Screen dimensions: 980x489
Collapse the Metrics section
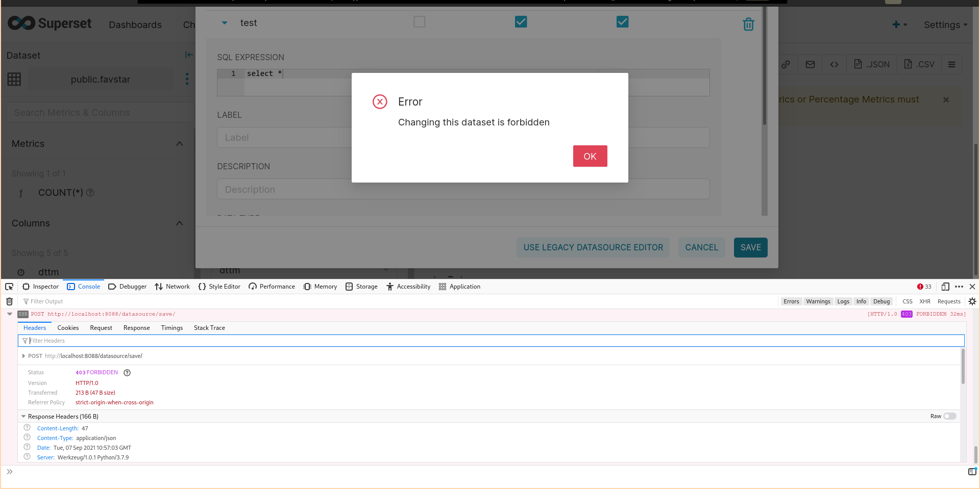(179, 143)
